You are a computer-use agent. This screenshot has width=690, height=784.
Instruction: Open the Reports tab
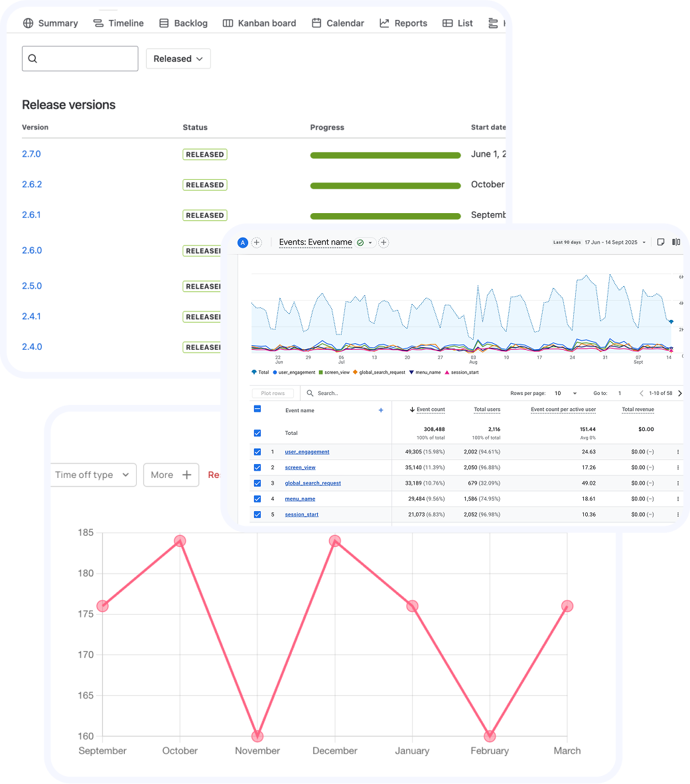pyautogui.click(x=403, y=23)
